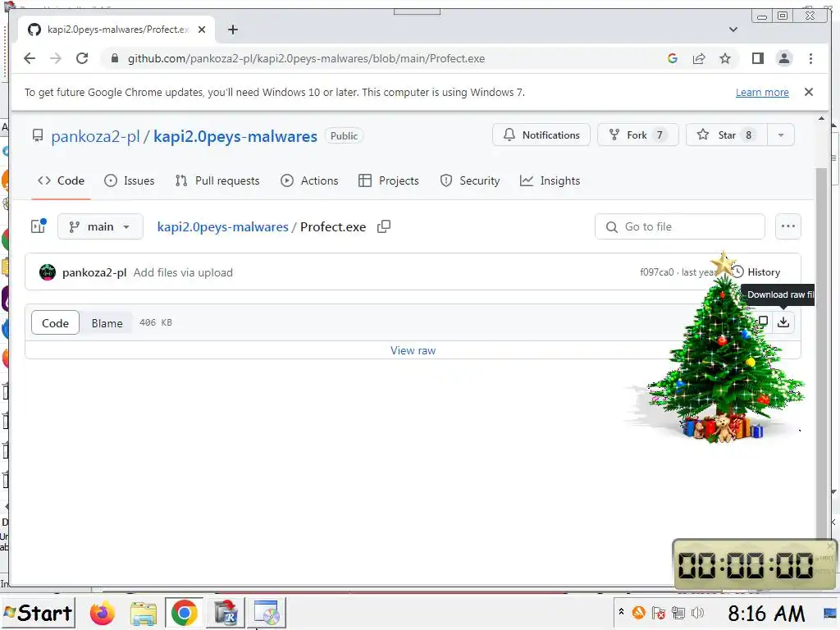The height and width of the screenshot is (630, 840).
Task: Open the Projects tab
Action: point(388,180)
